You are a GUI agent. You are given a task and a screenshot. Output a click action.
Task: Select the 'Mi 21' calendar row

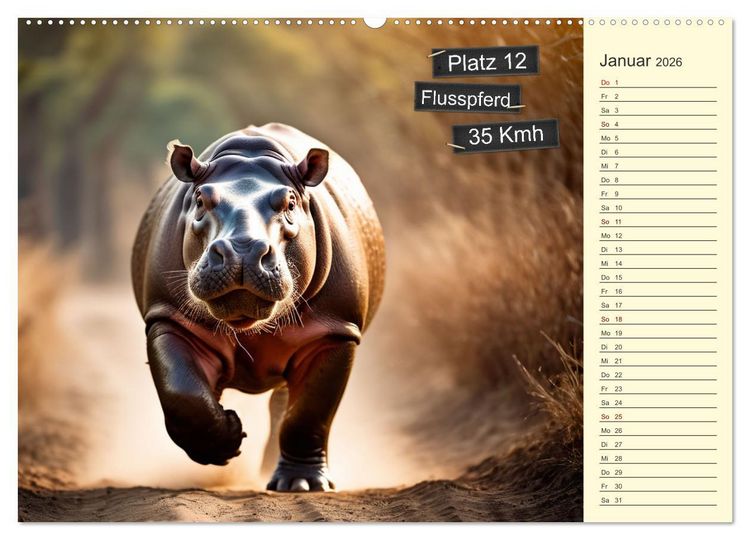(x=658, y=361)
